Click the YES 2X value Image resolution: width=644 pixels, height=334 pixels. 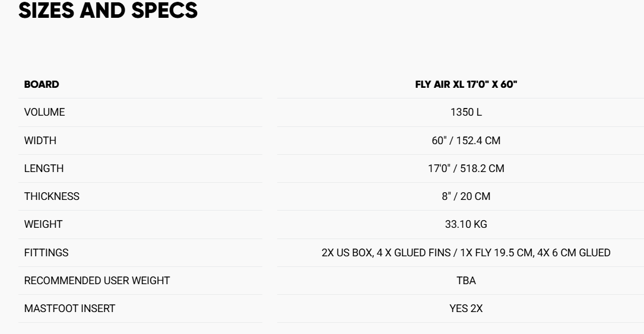point(466,309)
